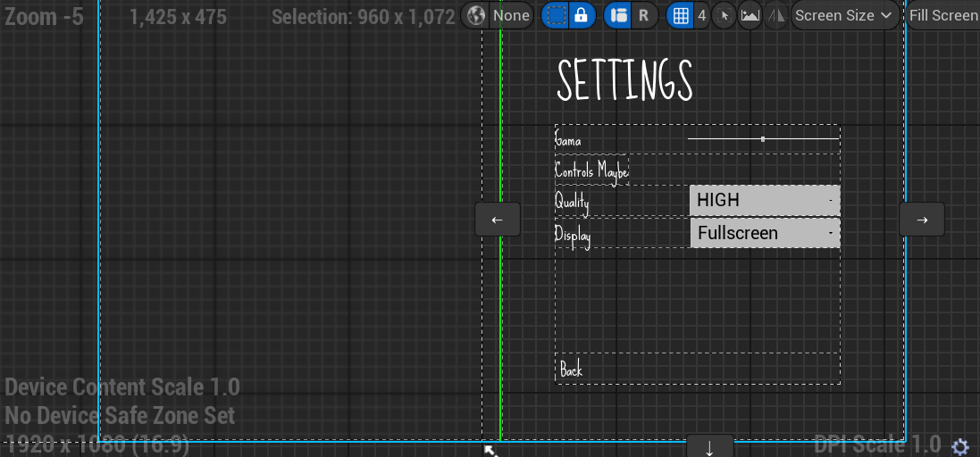
Task: Open the HIGH quality combo box
Action: 765,201
